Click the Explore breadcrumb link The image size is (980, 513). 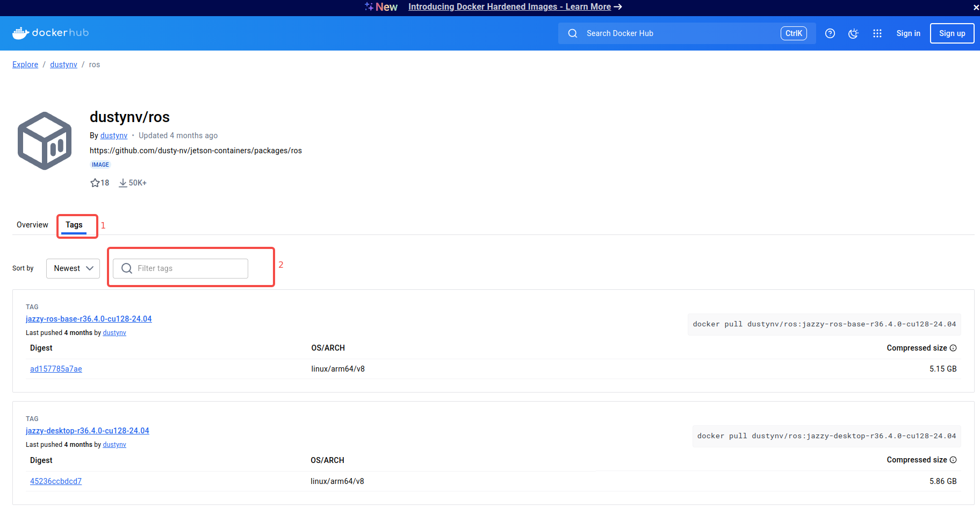(x=25, y=65)
